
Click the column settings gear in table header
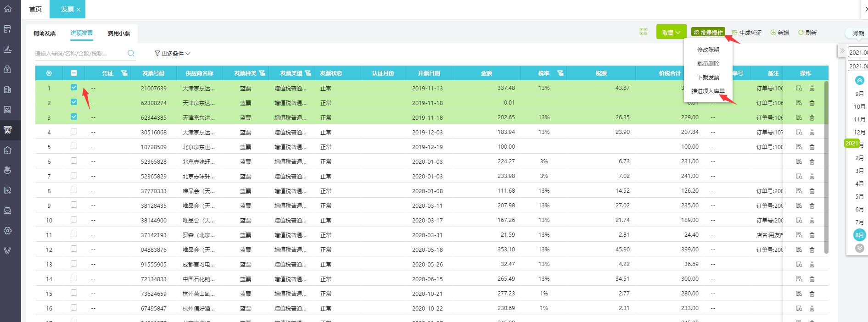tap(49, 73)
